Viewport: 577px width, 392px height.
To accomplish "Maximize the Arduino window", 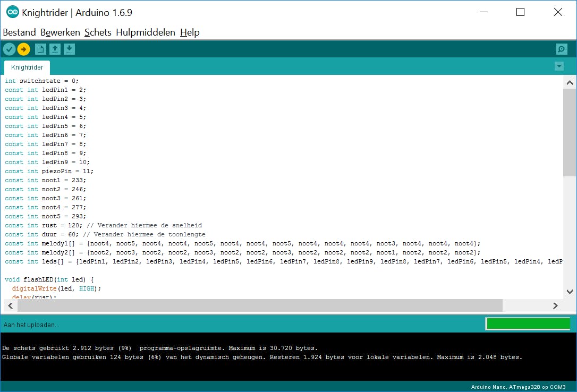I will pyautogui.click(x=520, y=12).
